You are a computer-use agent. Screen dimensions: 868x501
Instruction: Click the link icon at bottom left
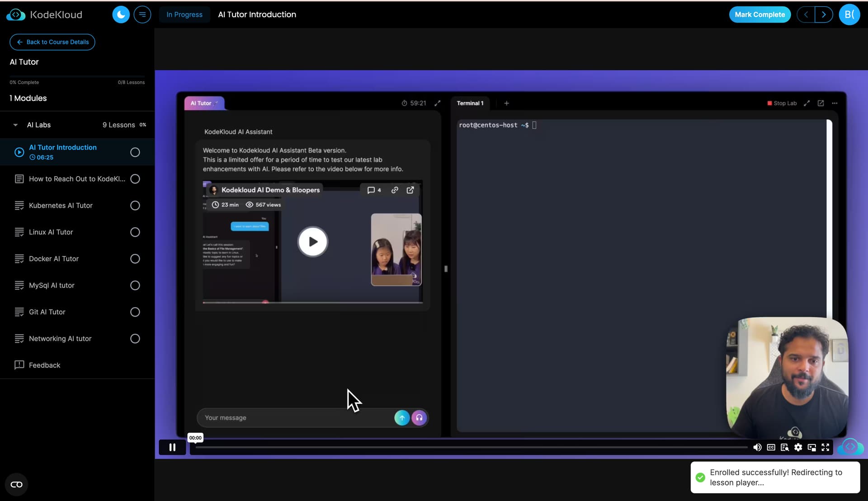16,484
